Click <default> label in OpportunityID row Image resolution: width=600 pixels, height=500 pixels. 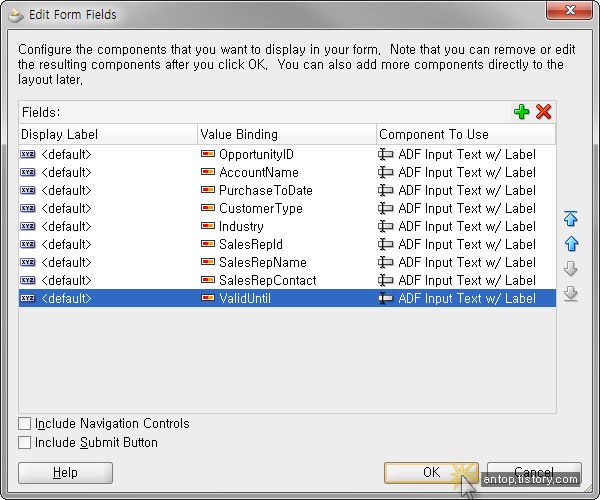pyautogui.click(x=67, y=154)
